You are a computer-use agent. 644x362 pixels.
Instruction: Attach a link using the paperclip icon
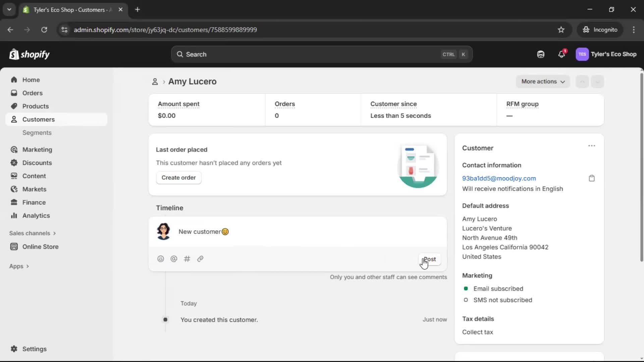pyautogui.click(x=200, y=259)
